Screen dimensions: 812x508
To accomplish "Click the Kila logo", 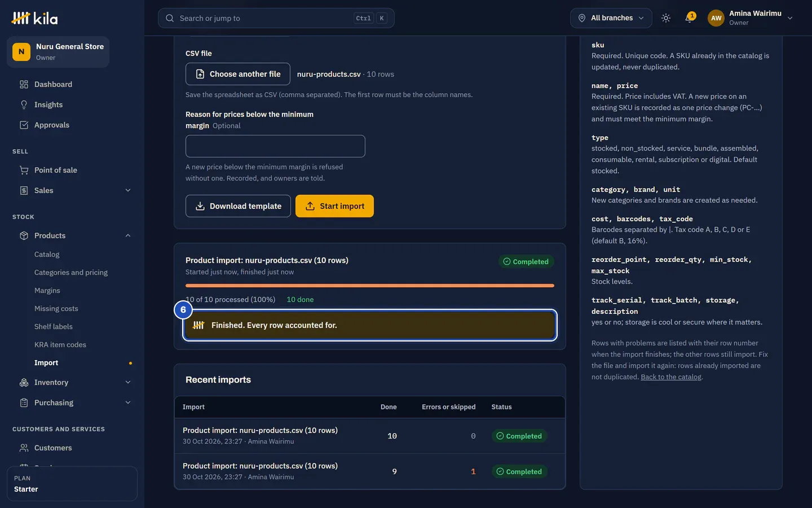I will coord(34,18).
